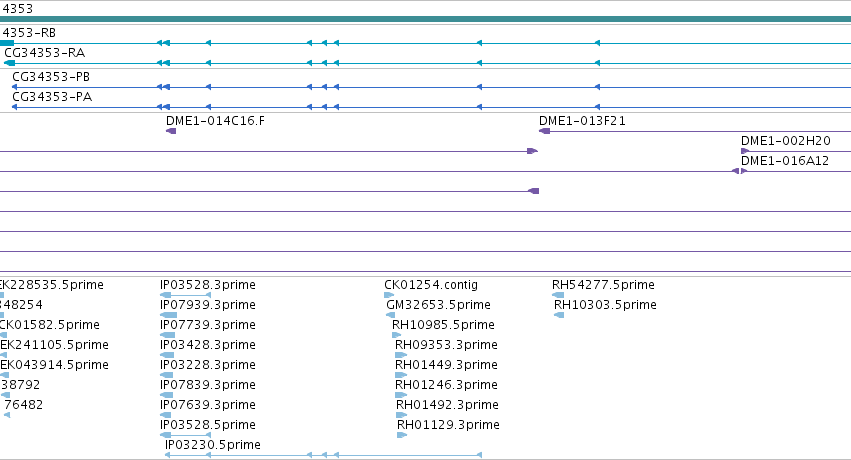Viewport: 851px width, 460px height.
Task: Select the IP03230.5prime EST label
Action: (213, 445)
